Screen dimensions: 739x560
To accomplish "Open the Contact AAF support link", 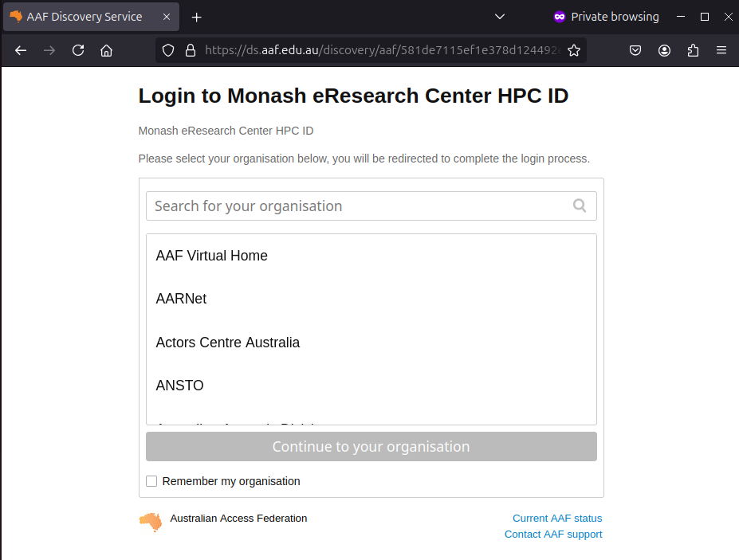I will point(553,534).
